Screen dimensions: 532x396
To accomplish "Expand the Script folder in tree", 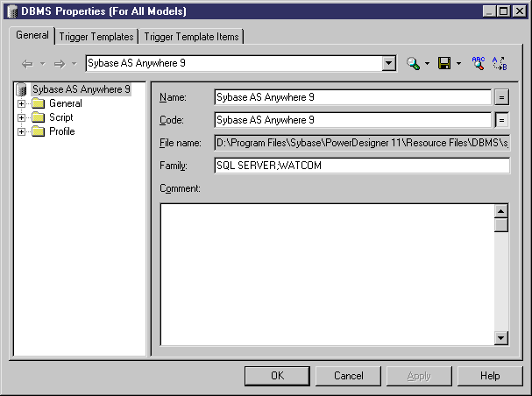I will point(21,117).
